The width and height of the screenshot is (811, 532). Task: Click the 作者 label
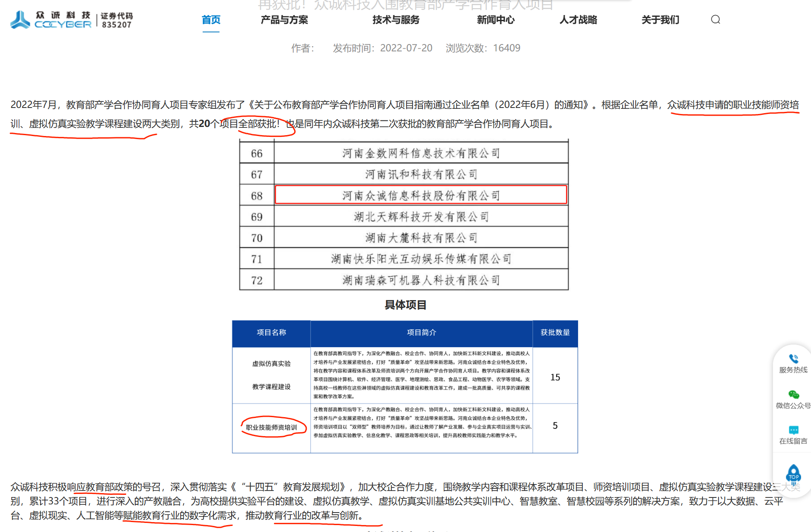(302, 48)
